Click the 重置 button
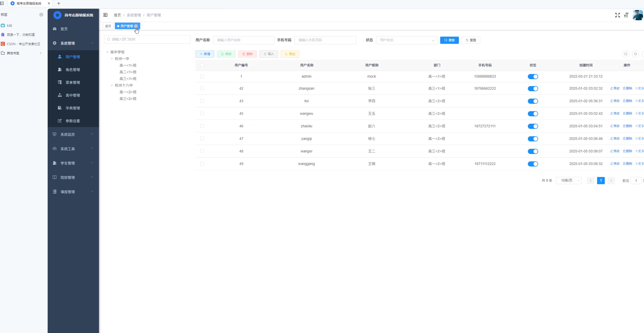The image size is (644, 333). click(x=471, y=40)
